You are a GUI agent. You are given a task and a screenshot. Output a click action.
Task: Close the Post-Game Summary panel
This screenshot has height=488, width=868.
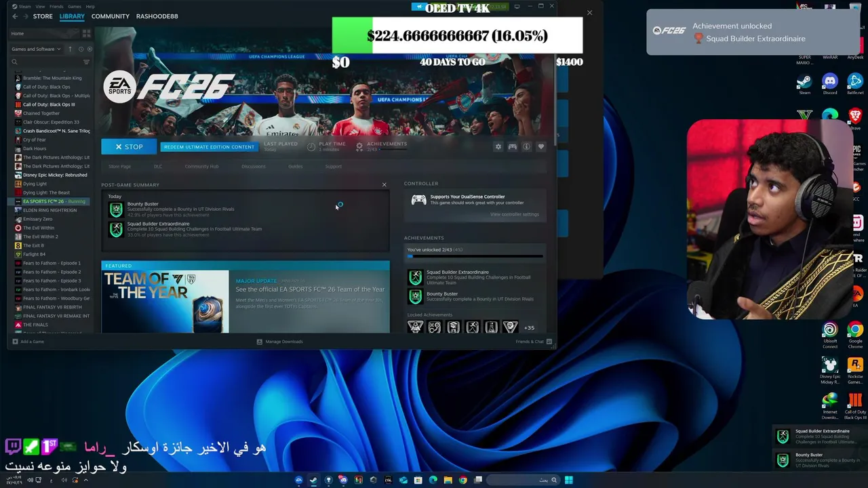384,184
